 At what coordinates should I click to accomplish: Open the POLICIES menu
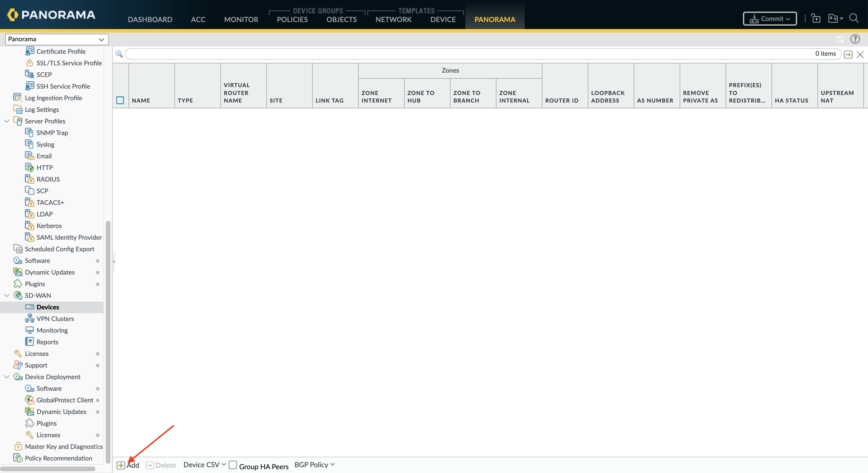292,19
